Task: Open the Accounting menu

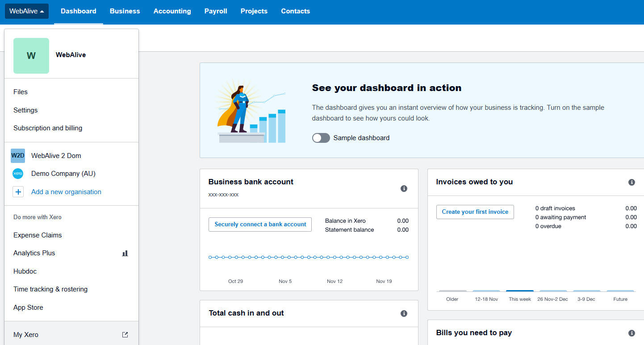Action: click(x=172, y=11)
